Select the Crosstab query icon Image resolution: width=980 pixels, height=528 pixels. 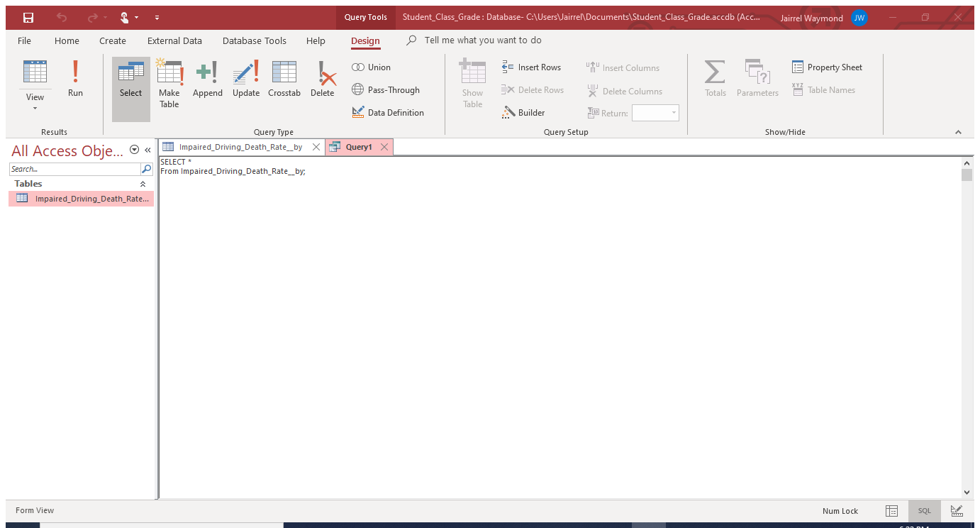pyautogui.click(x=284, y=79)
